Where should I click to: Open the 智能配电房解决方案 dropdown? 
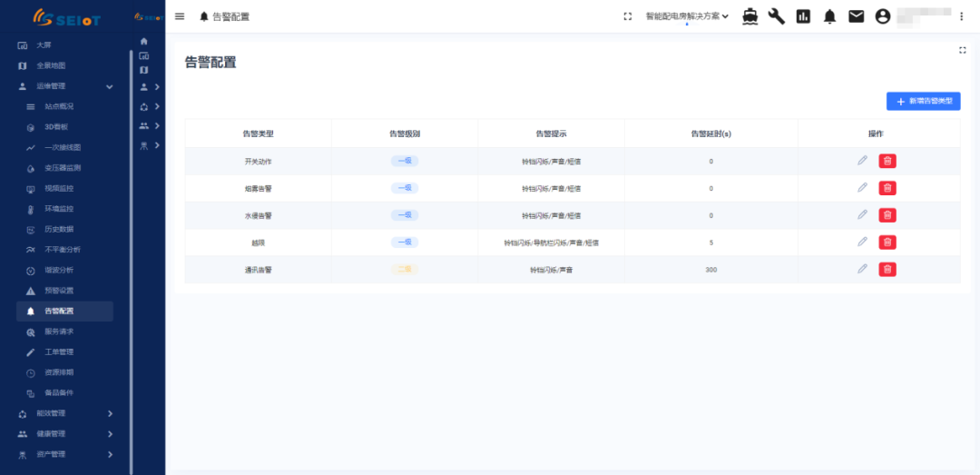687,16
